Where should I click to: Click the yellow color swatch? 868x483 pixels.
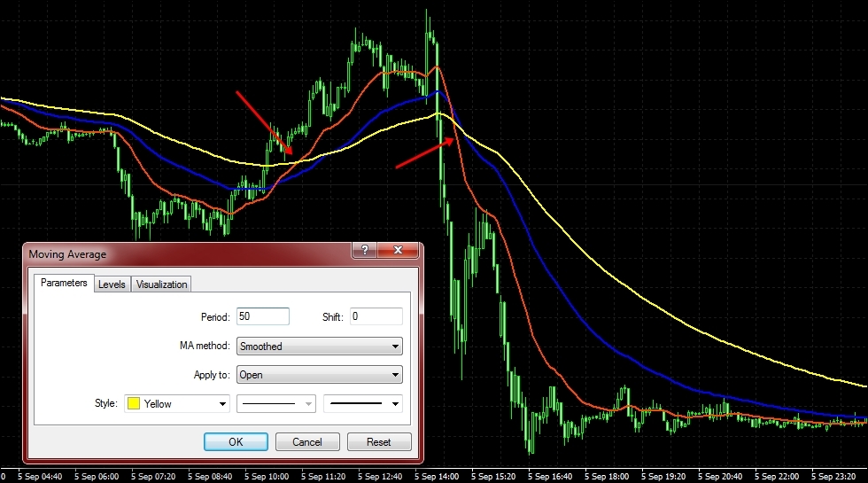(x=134, y=404)
